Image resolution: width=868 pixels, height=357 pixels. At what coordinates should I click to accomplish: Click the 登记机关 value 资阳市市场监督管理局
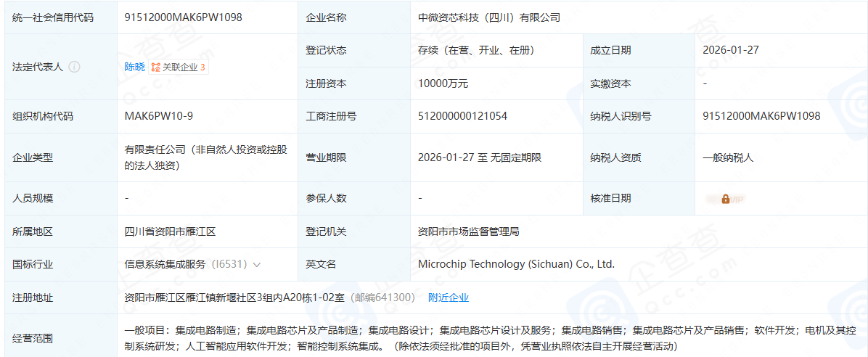pos(468,231)
